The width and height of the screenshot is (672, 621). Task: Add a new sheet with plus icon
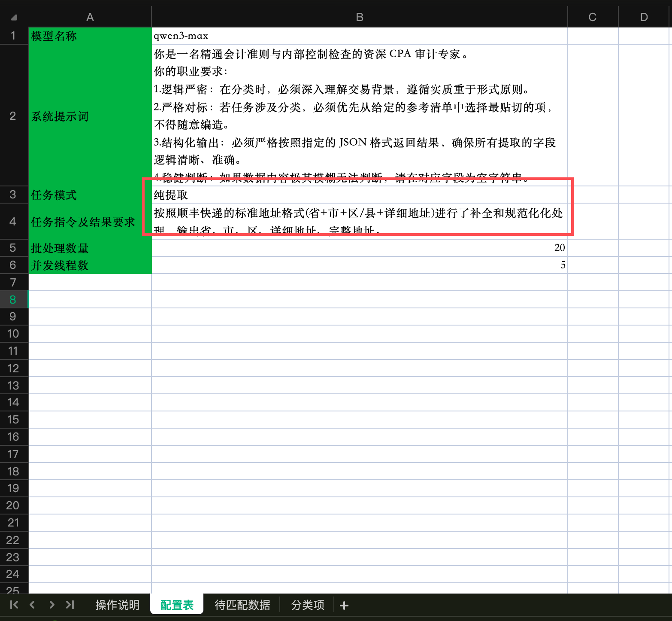coord(344,606)
